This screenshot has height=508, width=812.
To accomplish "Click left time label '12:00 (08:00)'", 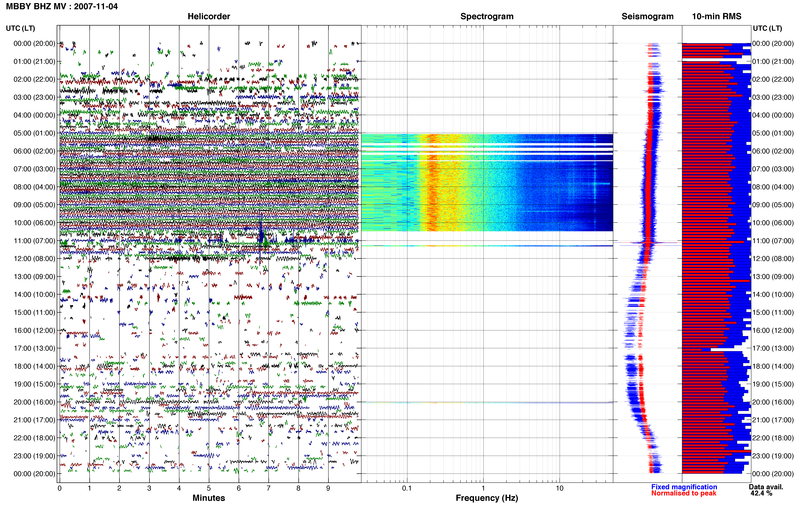I will pyautogui.click(x=34, y=259).
